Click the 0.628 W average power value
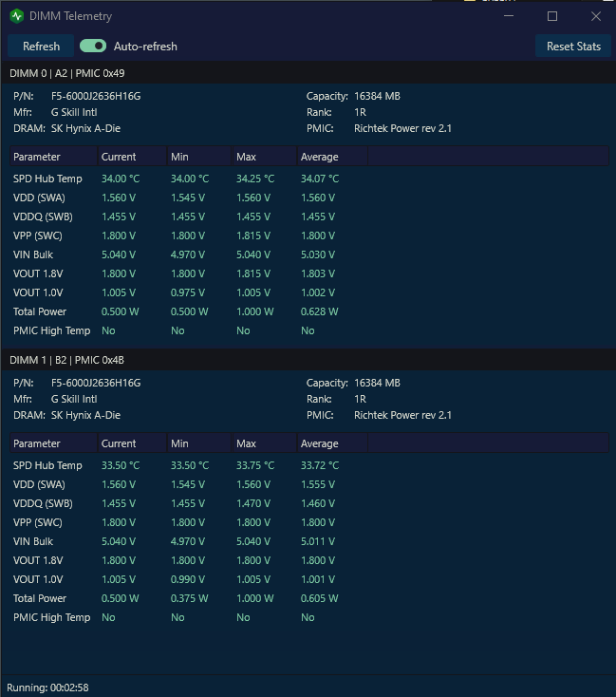Image resolution: width=616 pixels, height=697 pixels. tap(319, 311)
